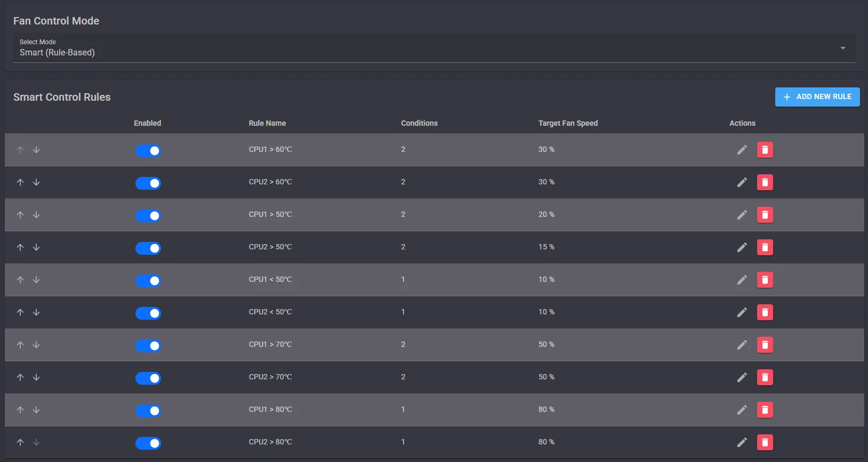Click the Fan Control Mode heading
The width and height of the screenshot is (868, 462).
tap(56, 21)
